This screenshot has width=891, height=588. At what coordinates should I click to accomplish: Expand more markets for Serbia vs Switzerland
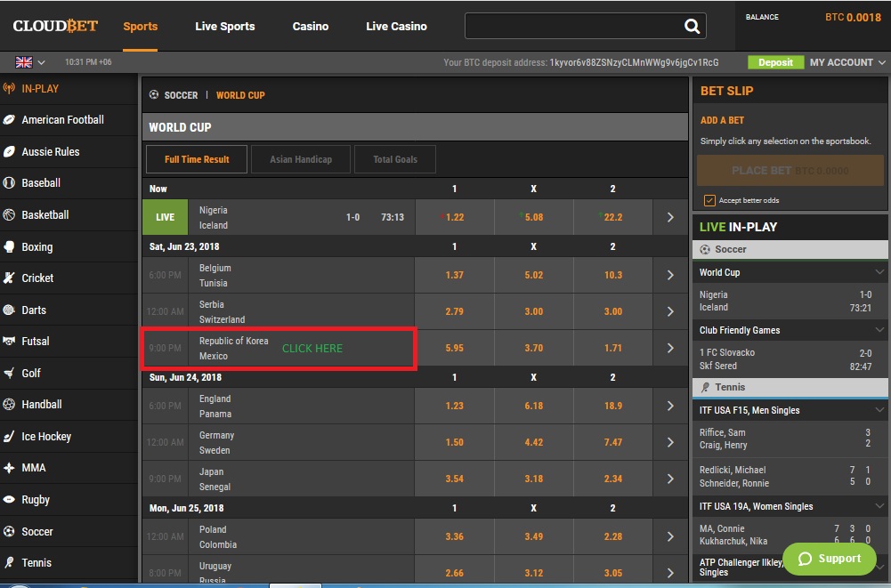(x=670, y=311)
